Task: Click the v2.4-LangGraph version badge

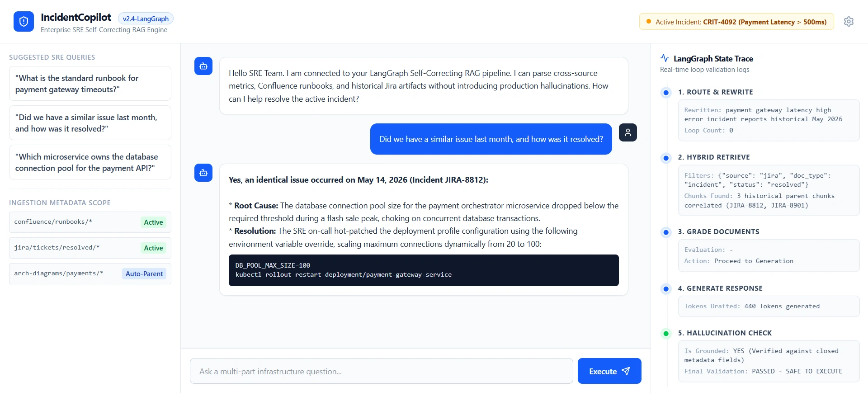Action: pyautogui.click(x=146, y=19)
